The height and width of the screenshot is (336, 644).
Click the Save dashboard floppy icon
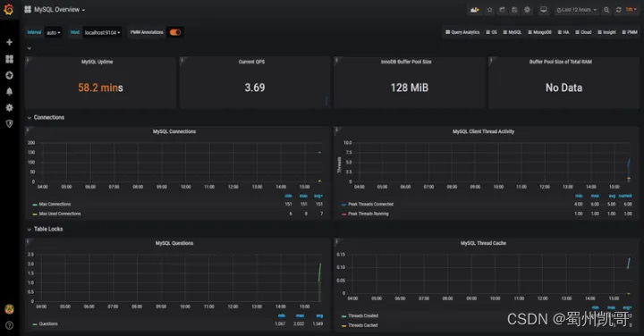pyautogui.click(x=514, y=10)
